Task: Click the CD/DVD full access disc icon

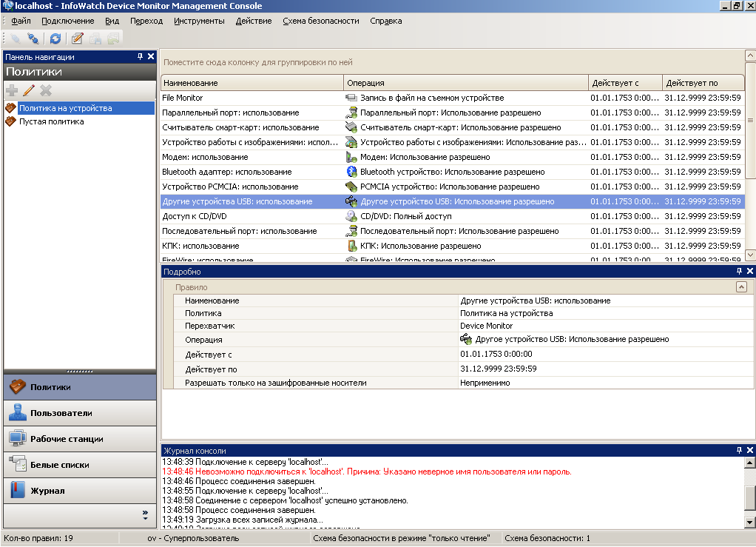Action: pos(352,216)
